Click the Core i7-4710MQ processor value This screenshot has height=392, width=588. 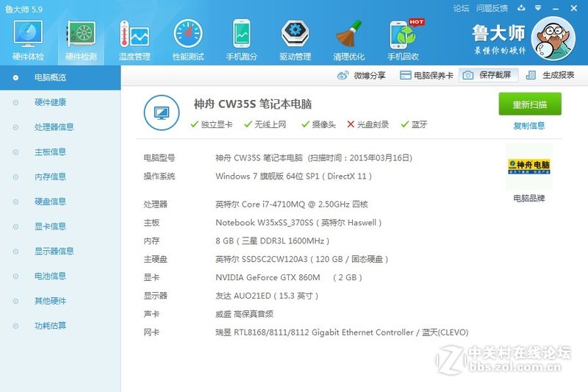(292, 204)
